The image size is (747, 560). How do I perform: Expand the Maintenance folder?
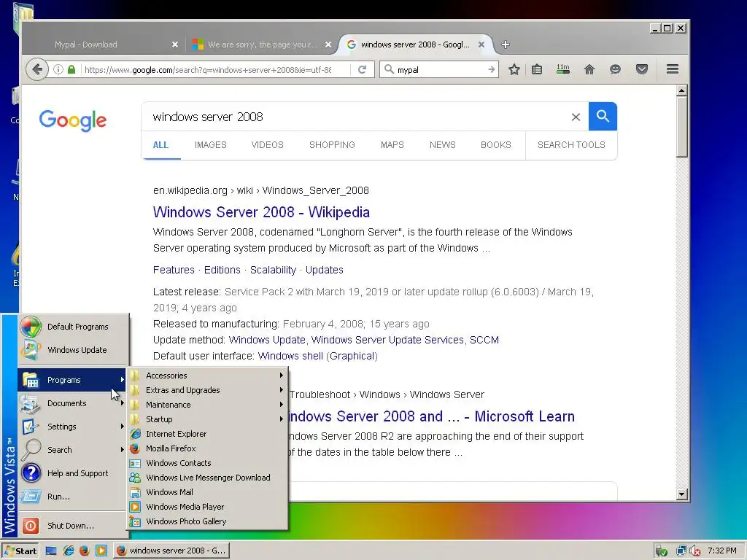208,405
